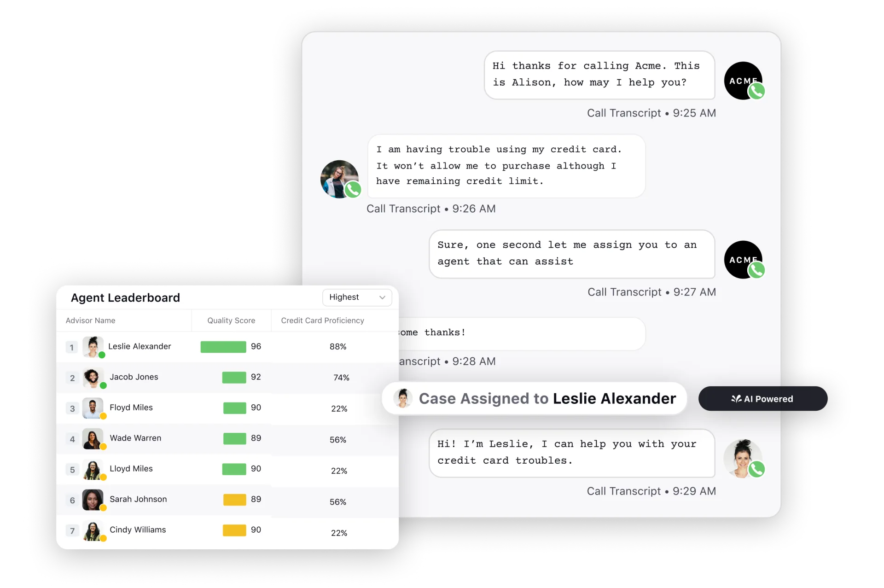Click the customer profile avatar at 9:26 AM
Image resolution: width=884 pixels, height=588 pixels.
point(338,179)
